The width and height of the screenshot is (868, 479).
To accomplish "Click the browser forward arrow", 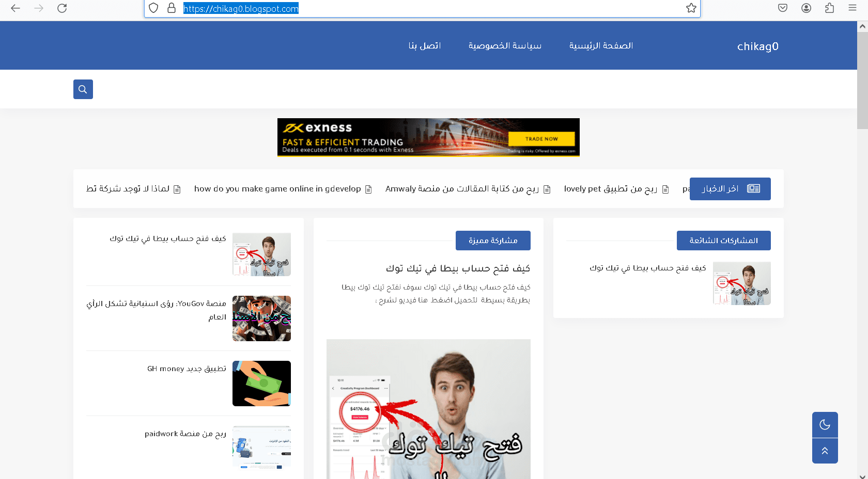I will (39, 8).
